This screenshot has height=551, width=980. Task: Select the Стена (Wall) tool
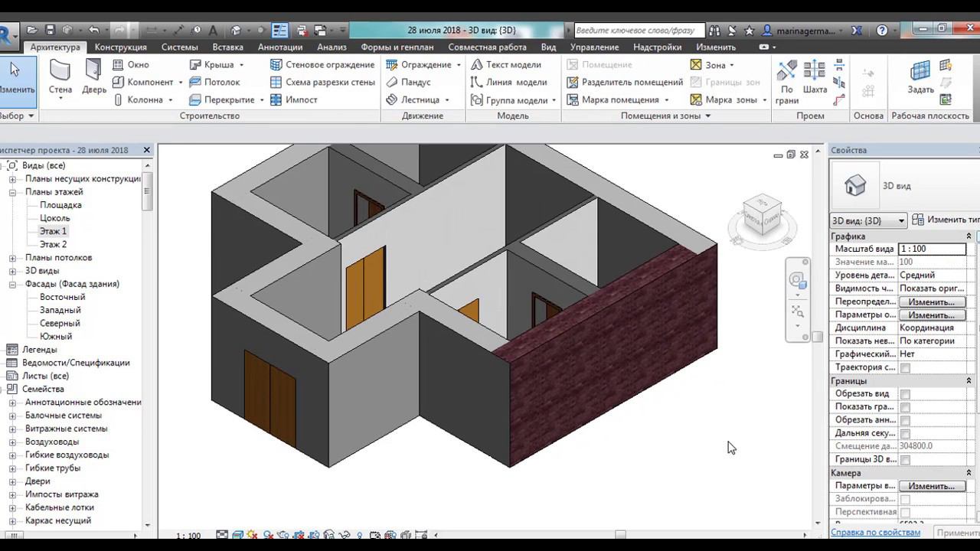tap(60, 78)
